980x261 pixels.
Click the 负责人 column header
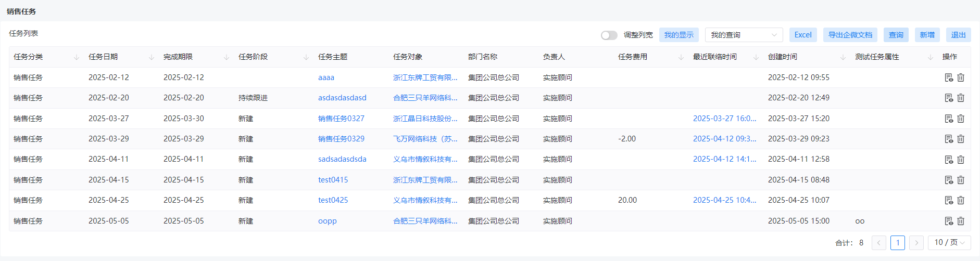click(554, 57)
